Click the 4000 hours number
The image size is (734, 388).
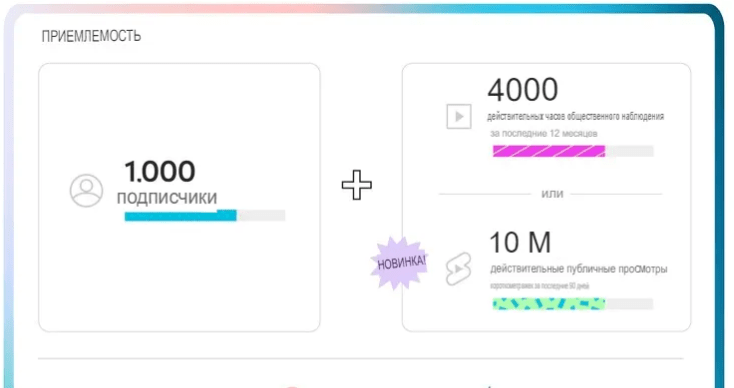tap(523, 89)
